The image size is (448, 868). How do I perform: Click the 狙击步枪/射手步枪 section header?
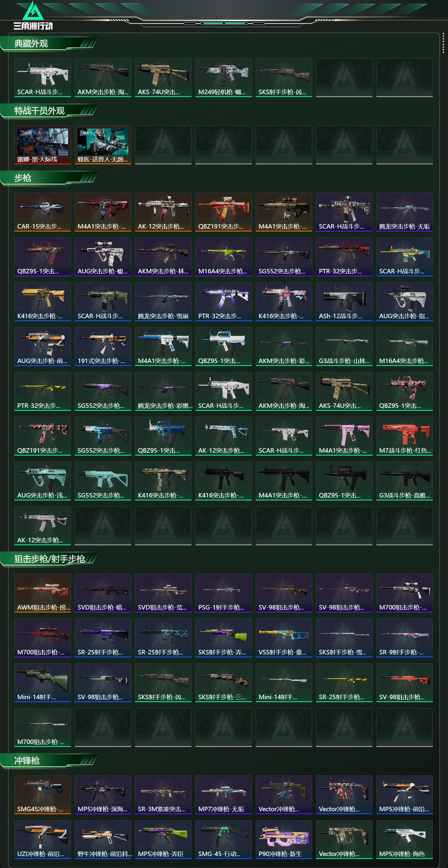pos(49,559)
